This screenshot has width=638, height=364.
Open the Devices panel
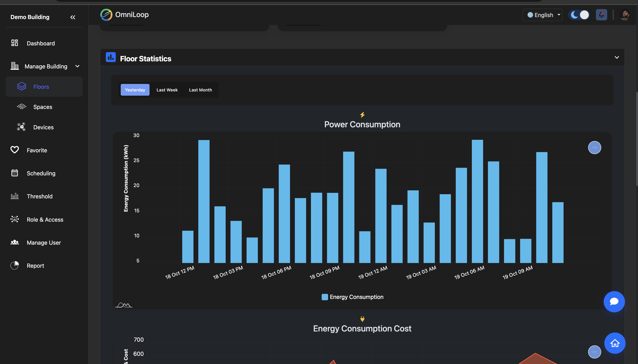click(43, 127)
